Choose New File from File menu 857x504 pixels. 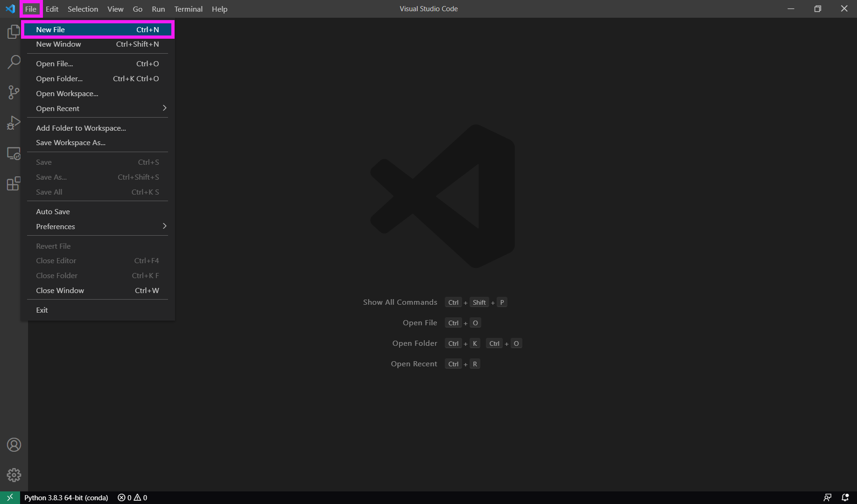click(x=98, y=29)
